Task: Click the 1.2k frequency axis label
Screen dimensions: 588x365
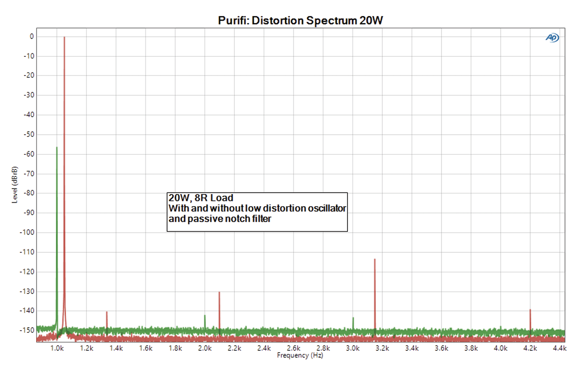Action: [x=87, y=348]
